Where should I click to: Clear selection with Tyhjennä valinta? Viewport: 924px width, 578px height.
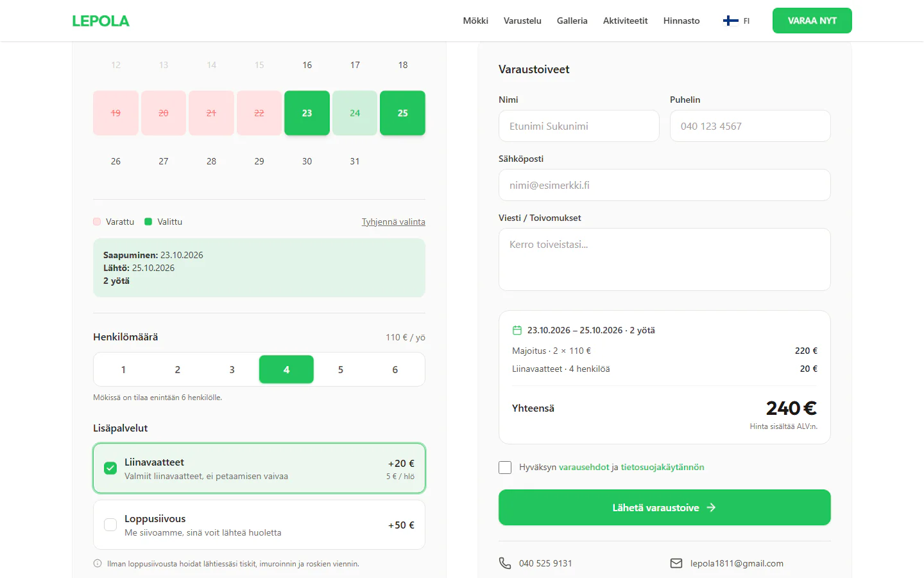393,222
